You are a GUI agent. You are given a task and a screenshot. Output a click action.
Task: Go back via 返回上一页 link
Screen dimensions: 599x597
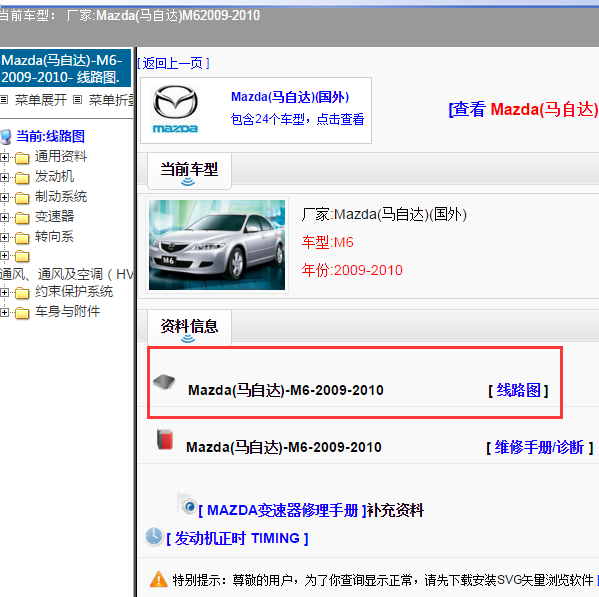click(x=173, y=63)
